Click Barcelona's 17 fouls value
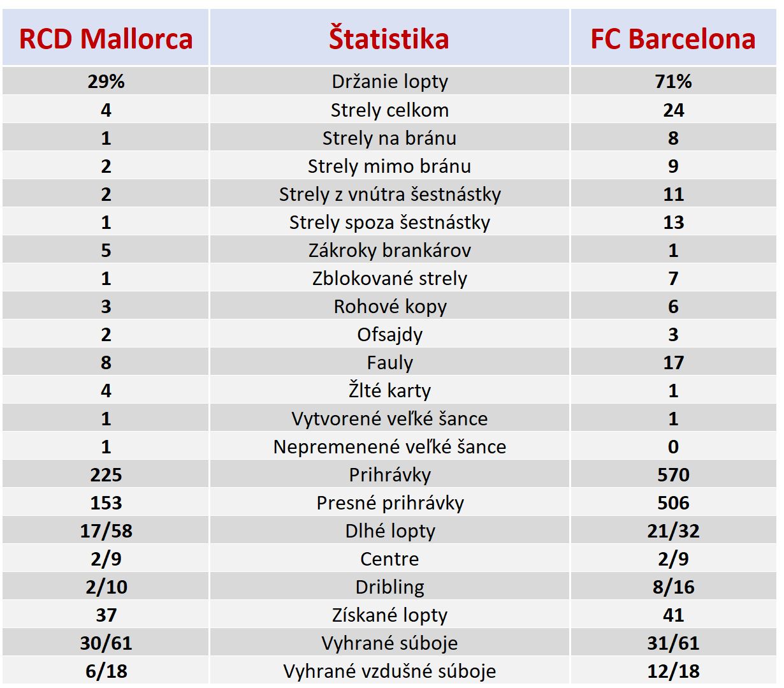 [x=673, y=362]
